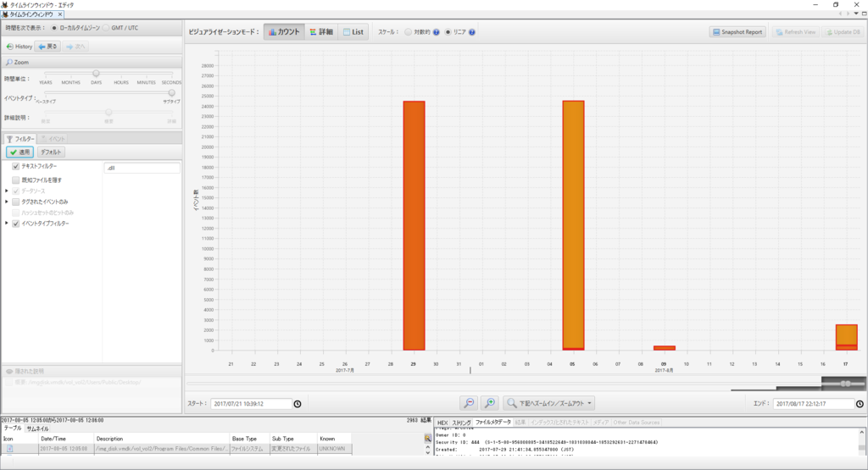Close the タイムラインウィンドウ tab
This screenshot has width=868, height=470.
[x=60, y=14]
